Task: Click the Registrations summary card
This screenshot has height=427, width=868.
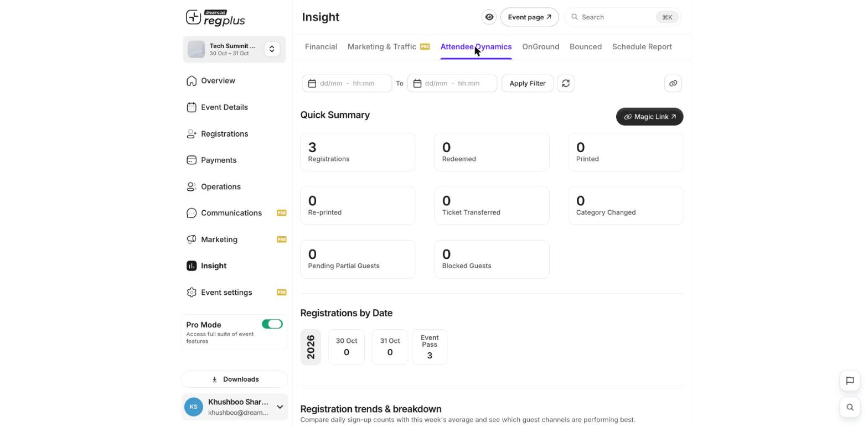Action: [358, 152]
